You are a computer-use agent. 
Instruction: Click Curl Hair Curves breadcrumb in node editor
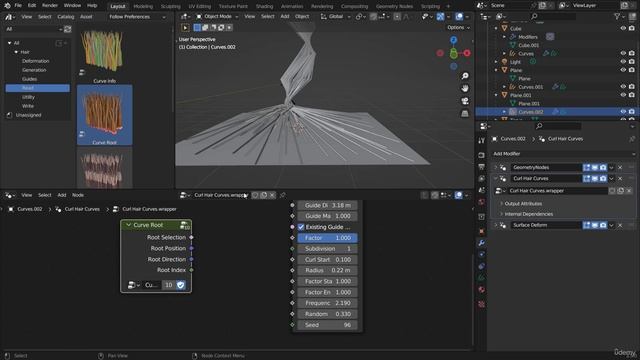(82, 209)
